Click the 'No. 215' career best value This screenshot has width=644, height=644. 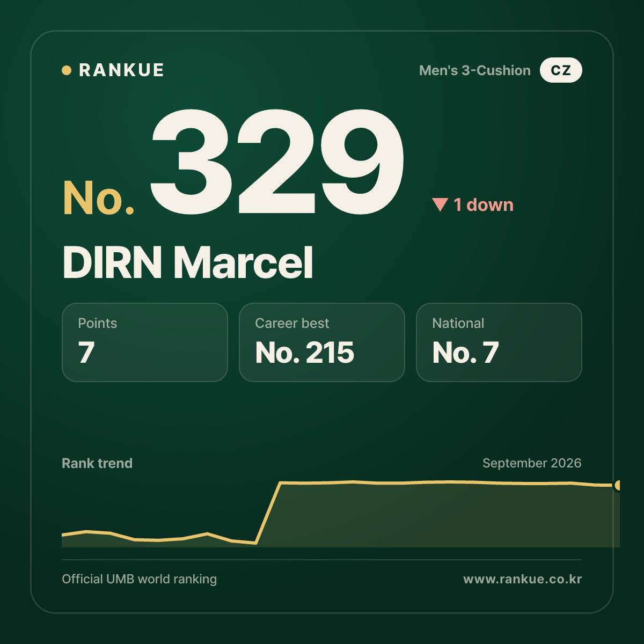click(305, 353)
